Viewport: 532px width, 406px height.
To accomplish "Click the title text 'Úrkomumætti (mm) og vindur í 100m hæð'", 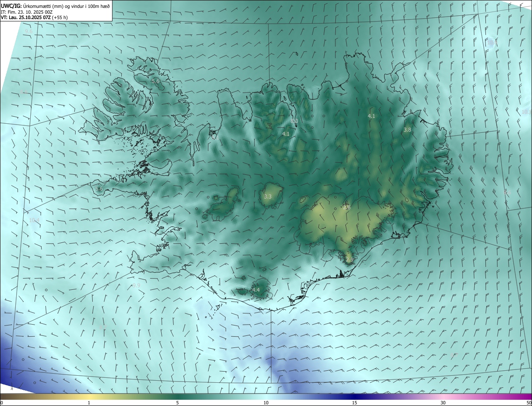I will point(66,6).
